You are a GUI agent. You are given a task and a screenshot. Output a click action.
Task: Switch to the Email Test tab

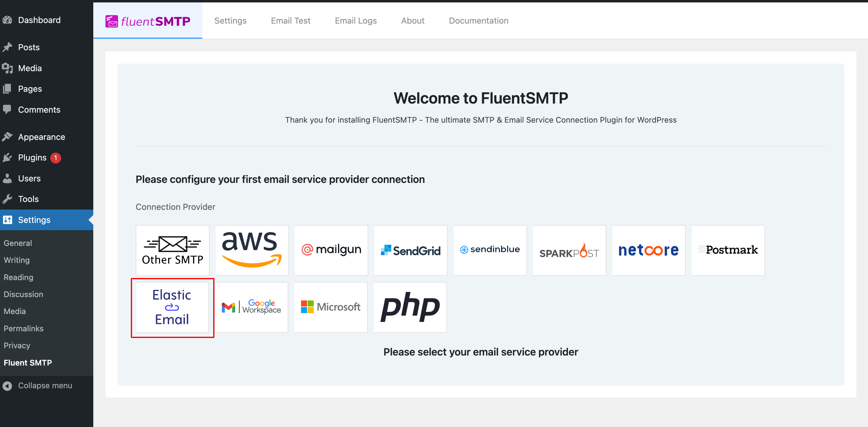click(290, 21)
